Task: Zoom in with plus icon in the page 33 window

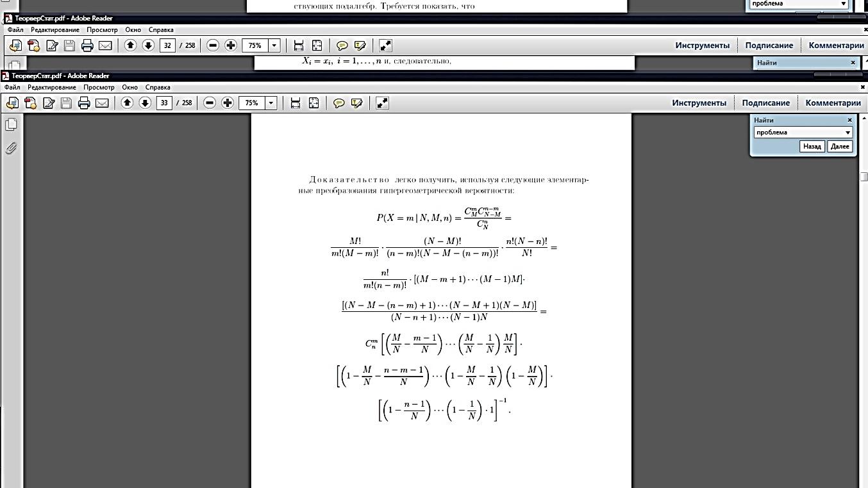Action: click(228, 102)
